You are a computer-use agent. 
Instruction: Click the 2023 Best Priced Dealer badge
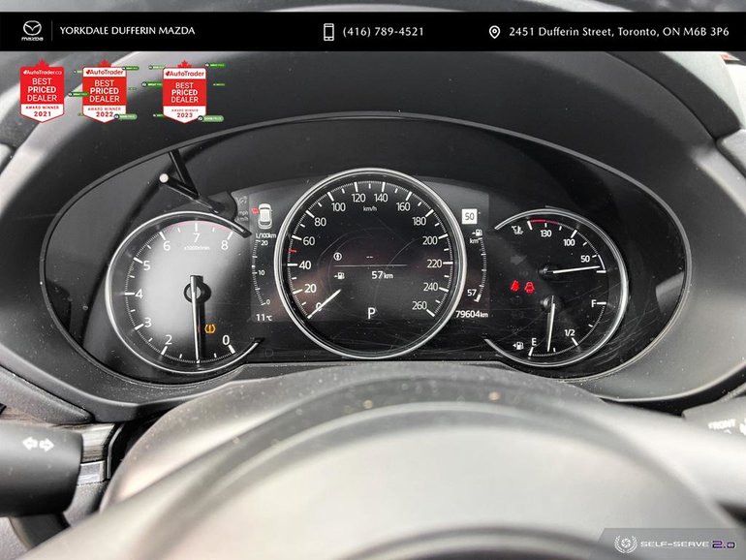point(183,94)
